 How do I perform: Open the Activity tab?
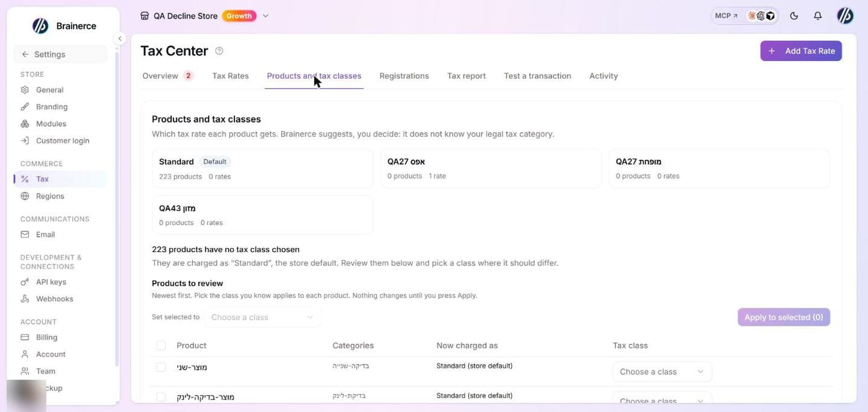tap(603, 76)
